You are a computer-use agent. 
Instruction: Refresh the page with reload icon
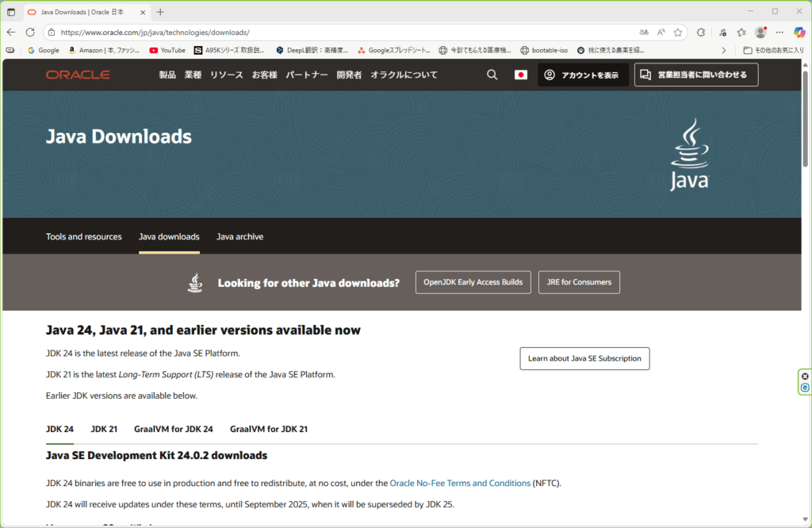tap(29, 31)
